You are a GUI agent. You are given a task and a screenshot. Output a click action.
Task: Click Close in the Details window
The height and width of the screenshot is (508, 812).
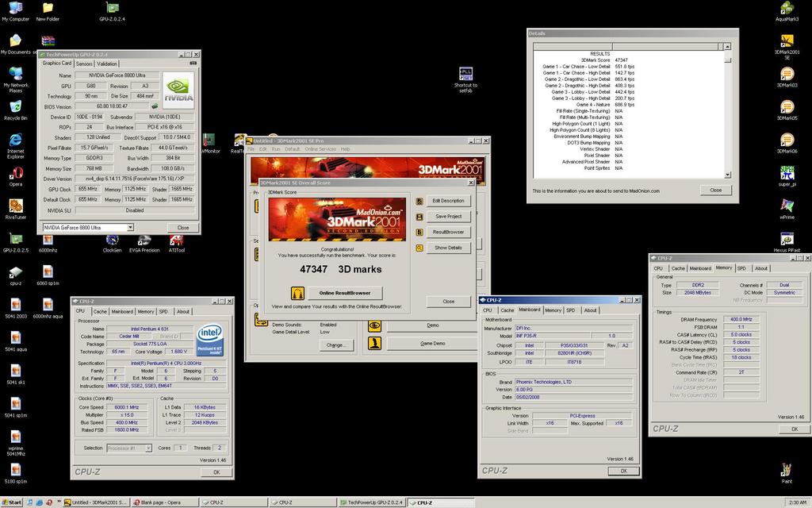pyautogui.click(x=716, y=190)
